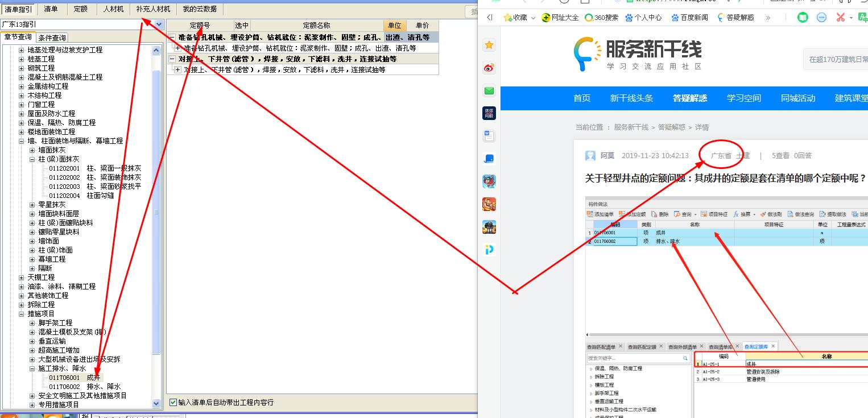The width and height of the screenshot is (868, 418).
Task: Open the 360搜索 bookmark
Action: pos(602,18)
